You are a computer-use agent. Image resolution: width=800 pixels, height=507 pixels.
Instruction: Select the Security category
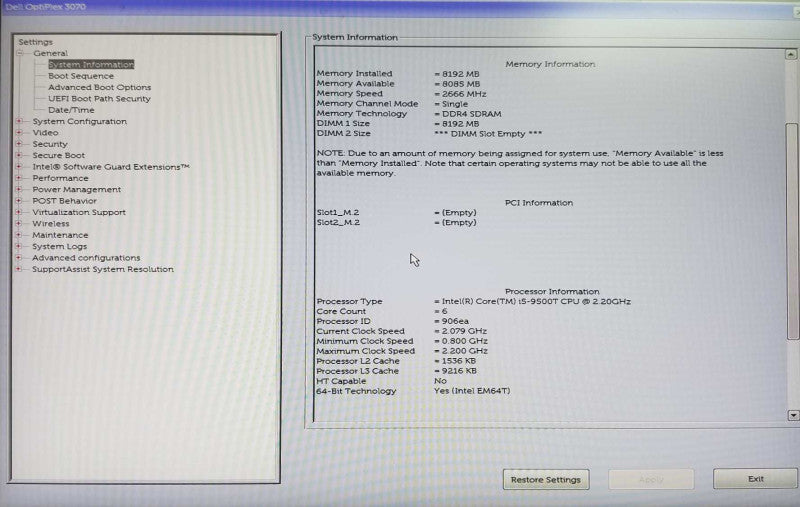click(50, 144)
